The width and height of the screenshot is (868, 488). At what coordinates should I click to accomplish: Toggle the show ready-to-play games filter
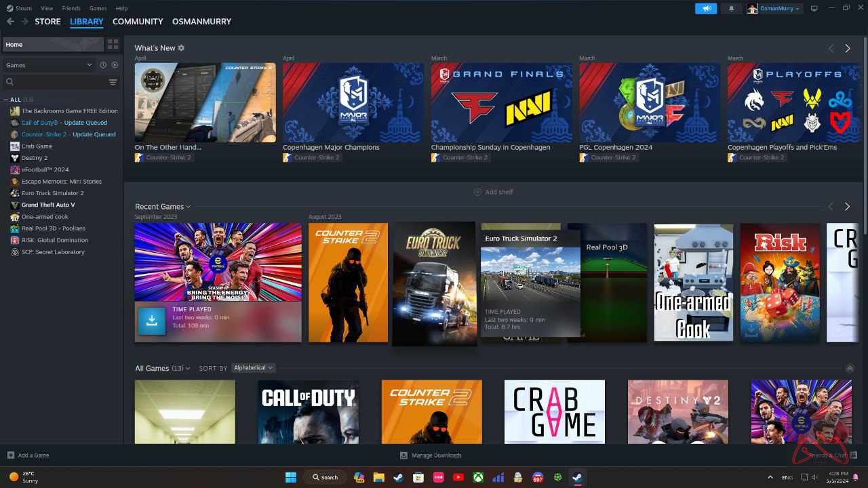click(x=115, y=65)
